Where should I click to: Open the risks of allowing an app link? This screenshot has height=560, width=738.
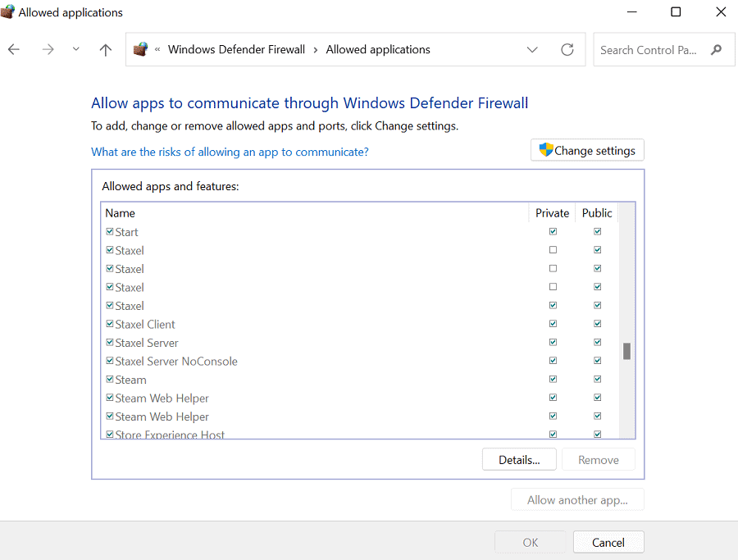tap(230, 152)
